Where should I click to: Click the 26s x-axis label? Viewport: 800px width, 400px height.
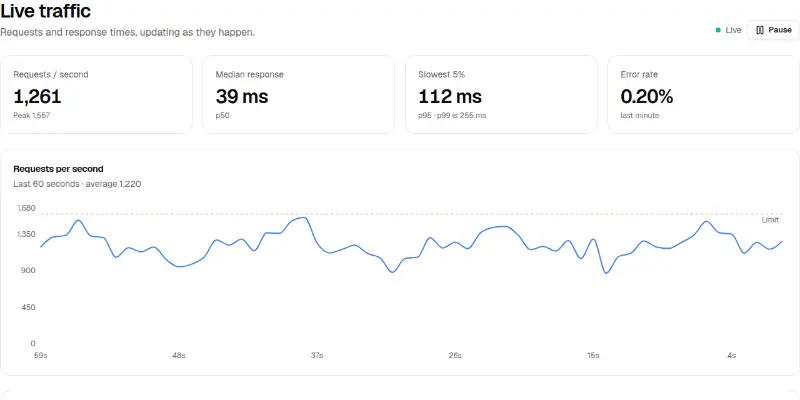point(455,355)
